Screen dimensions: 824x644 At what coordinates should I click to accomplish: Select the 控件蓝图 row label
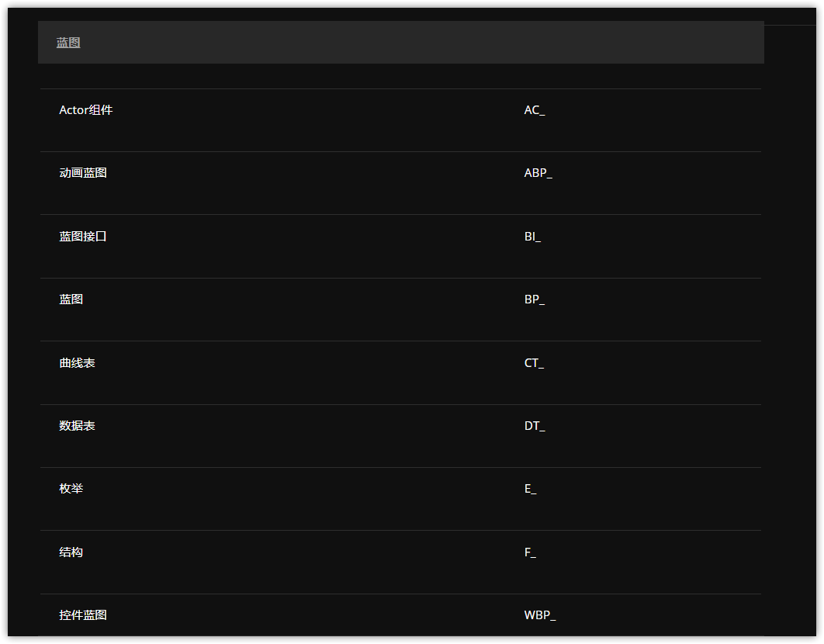pyautogui.click(x=83, y=615)
